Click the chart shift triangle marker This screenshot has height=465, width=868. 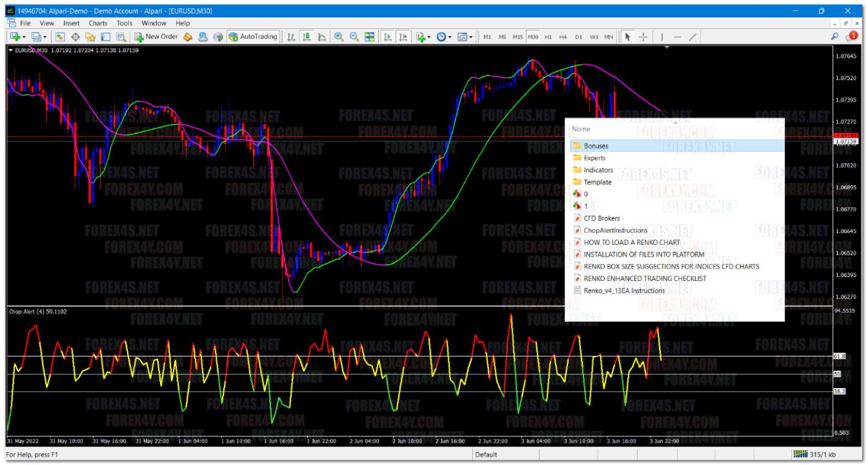click(x=666, y=48)
